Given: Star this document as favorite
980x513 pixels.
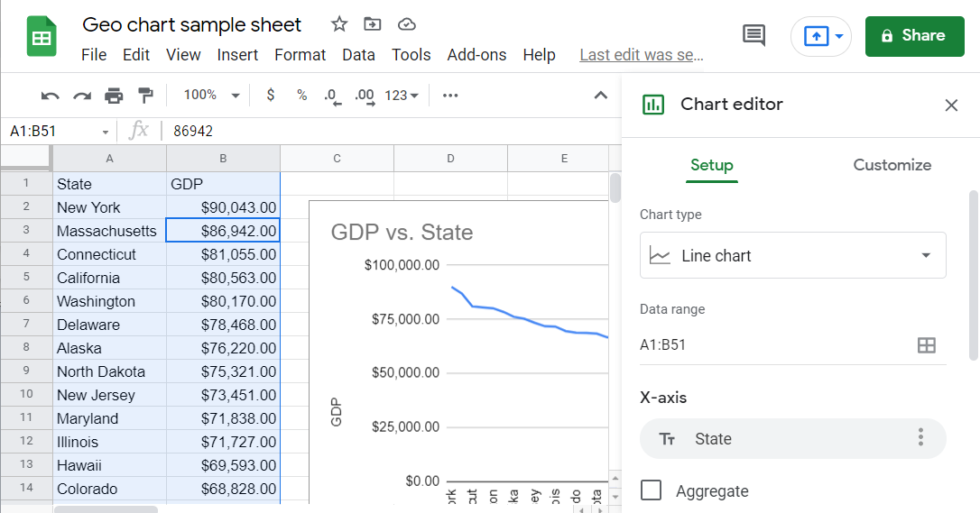Looking at the screenshot, I should tap(339, 24).
